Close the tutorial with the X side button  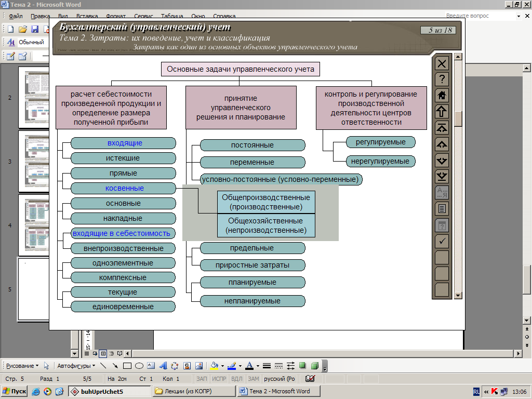pos(442,63)
